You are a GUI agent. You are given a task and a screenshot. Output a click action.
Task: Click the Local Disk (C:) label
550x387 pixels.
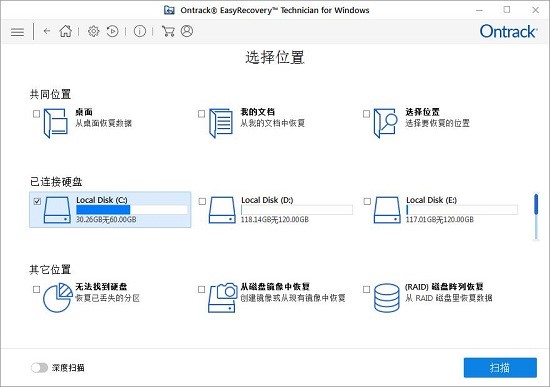(x=102, y=200)
